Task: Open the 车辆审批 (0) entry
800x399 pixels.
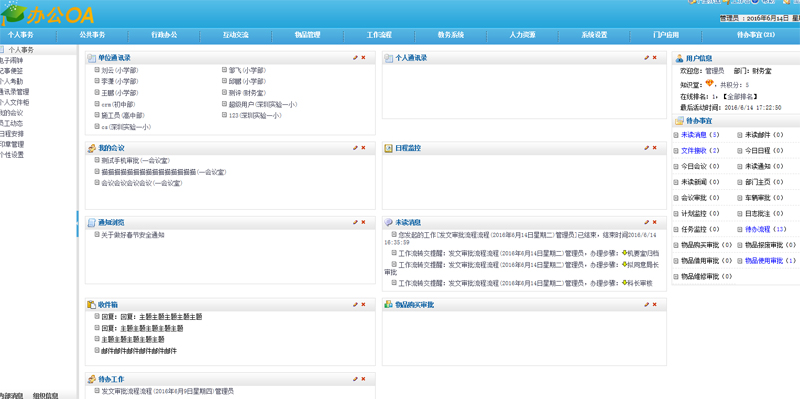Action: (764, 198)
